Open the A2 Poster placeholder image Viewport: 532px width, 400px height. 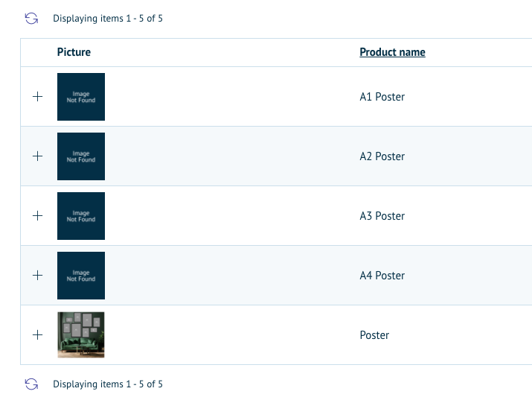[81, 156]
